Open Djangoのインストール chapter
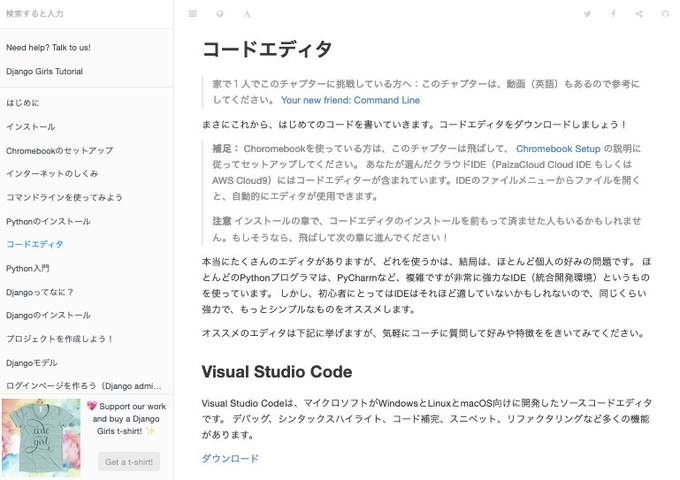680x480 pixels. click(49, 315)
